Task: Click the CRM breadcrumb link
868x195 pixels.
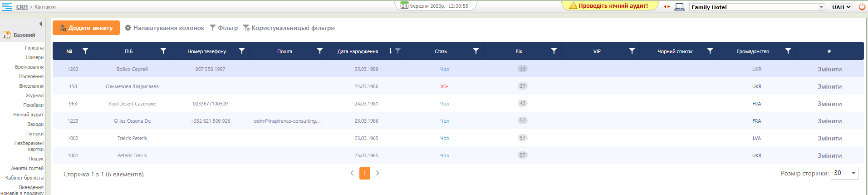Action: click(22, 7)
